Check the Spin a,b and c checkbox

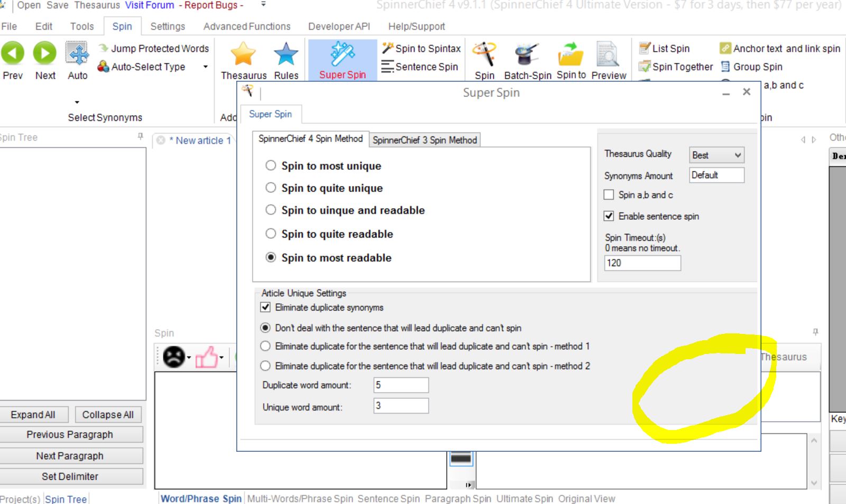(x=609, y=195)
